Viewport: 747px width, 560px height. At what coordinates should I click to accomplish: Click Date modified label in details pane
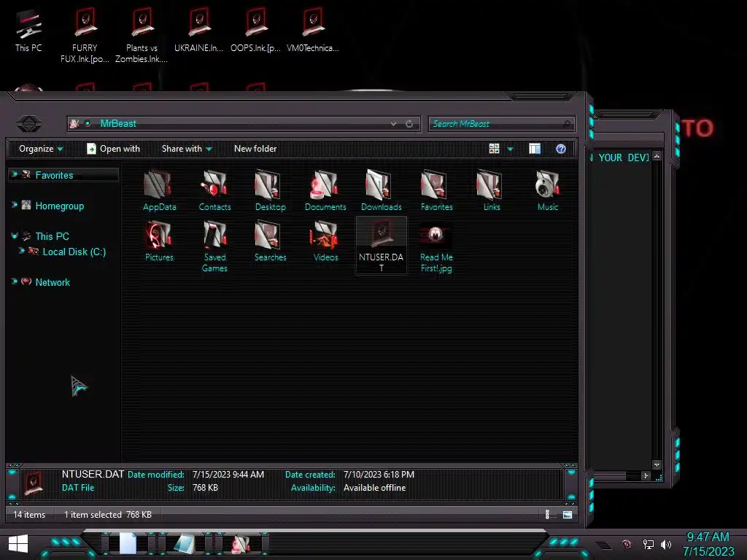point(156,475)
